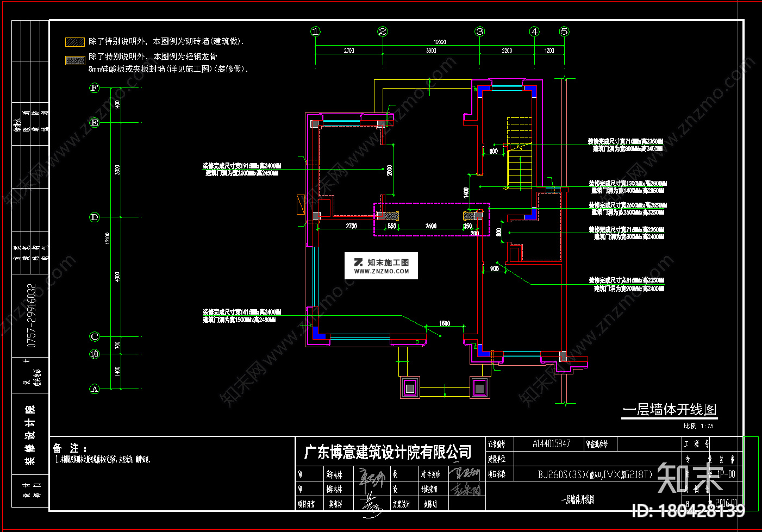
Task: Click the scale label 比例 1:75
Action: (698, 426)
